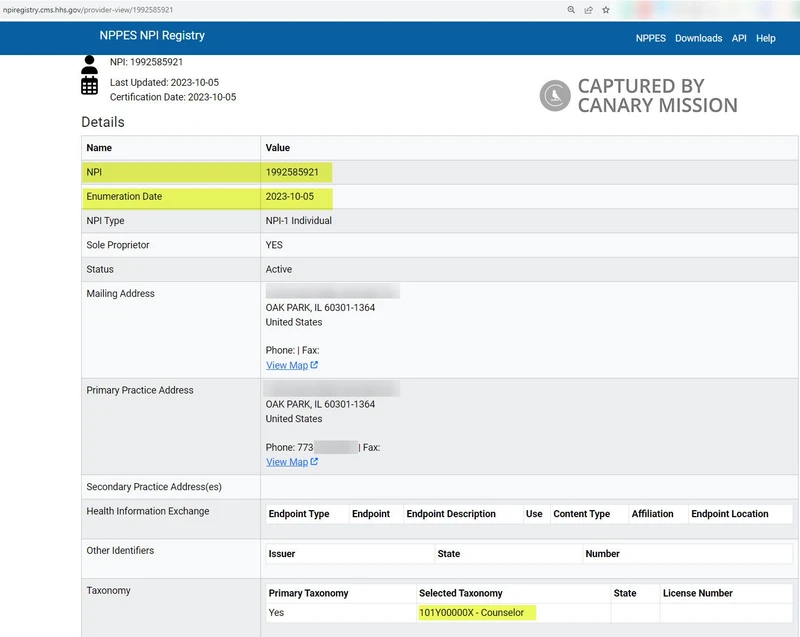Click the provider person icon
Screen dimensions: 800x637
click(89, 64)
